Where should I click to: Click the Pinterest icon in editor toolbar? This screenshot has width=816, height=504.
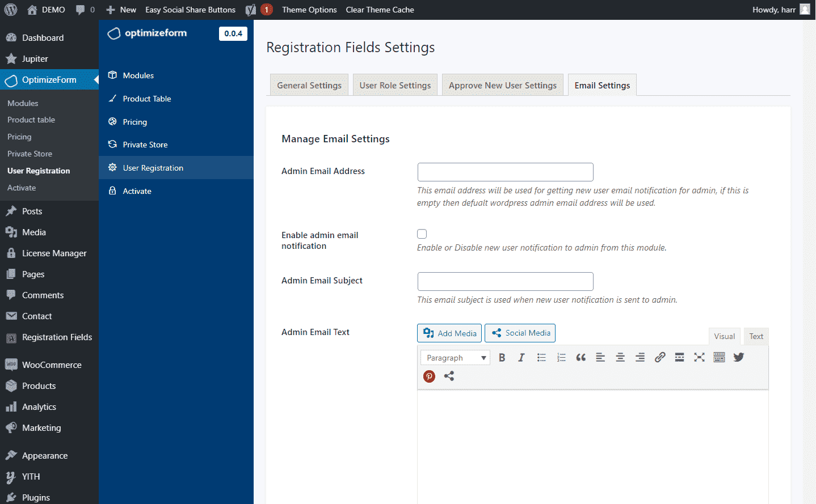[429, 376]
